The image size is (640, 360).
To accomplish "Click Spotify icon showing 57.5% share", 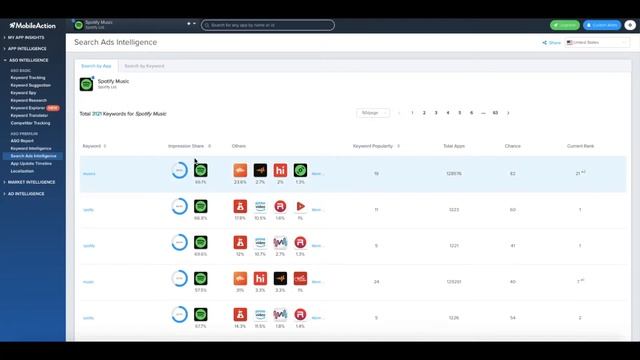I will point(200,278).
